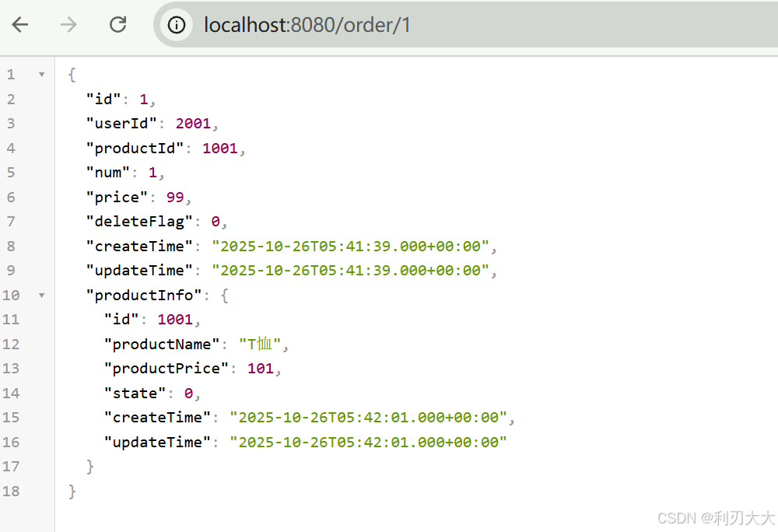Viewport: 778px width, 532px height.
Task: Click the price value 99
Action: point(175,198)
